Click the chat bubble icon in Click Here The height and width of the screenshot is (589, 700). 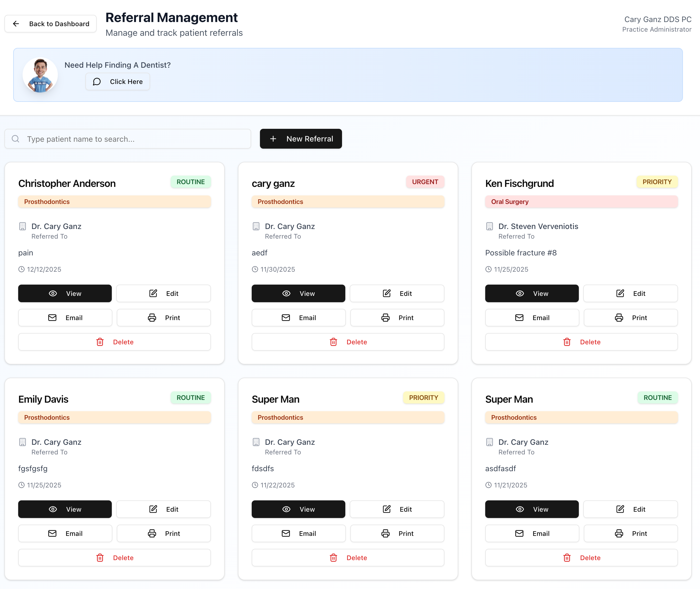(x=97, y=82)
